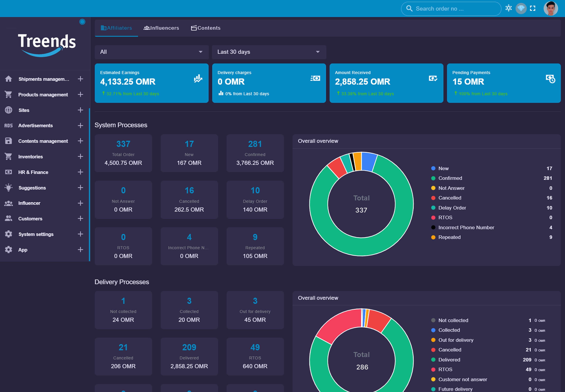Click Estimated Earnings chart icon

pos(198,79)
